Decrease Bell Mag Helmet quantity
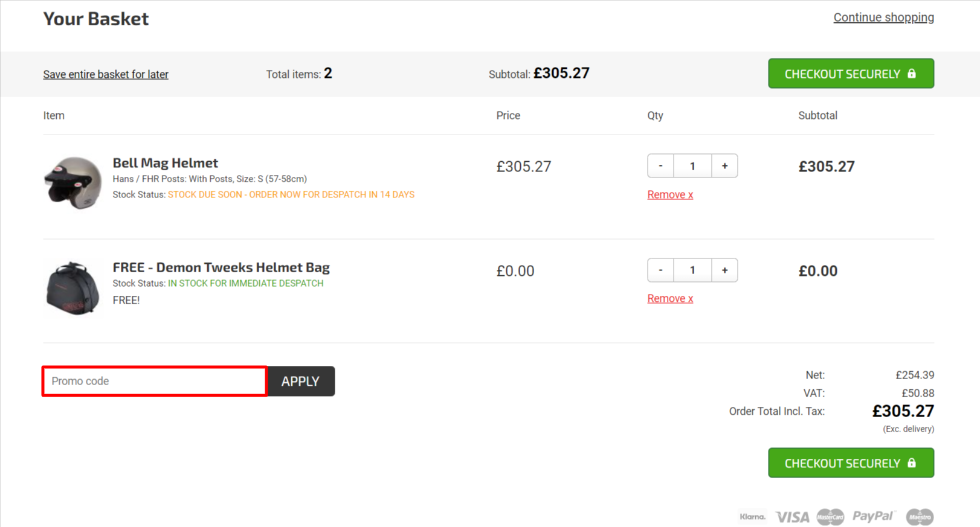980x527 pixels. [660, 166]
